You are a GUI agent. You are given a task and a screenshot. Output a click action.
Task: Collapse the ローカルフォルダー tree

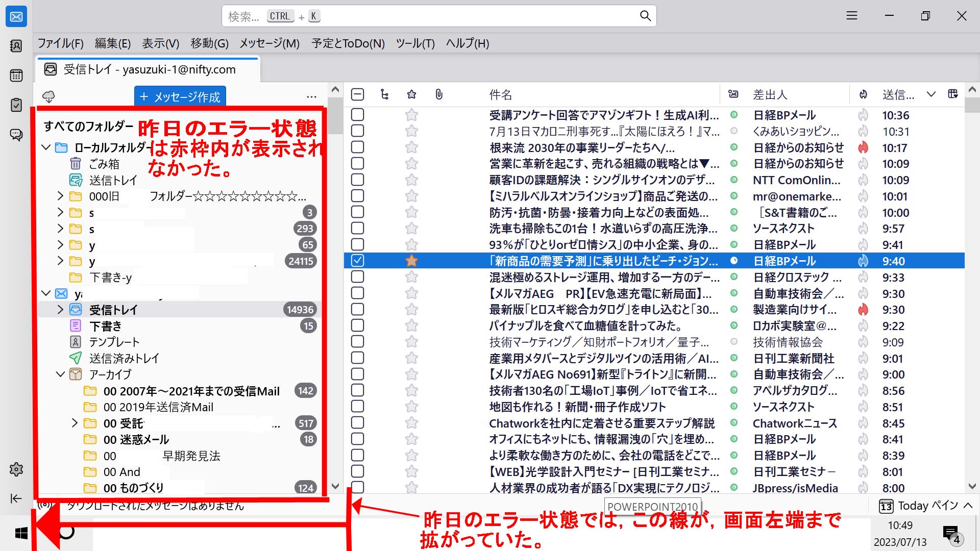tap(46, 147)
